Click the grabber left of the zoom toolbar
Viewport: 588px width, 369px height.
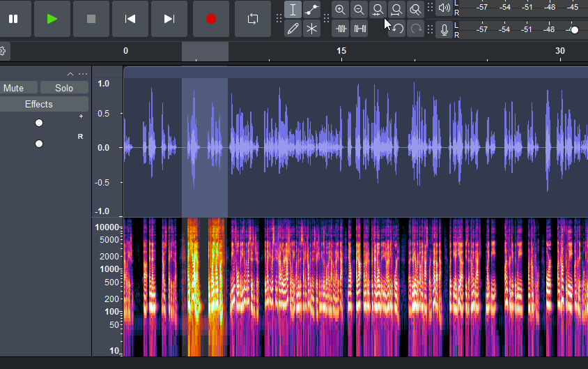[x=326, y=19]
